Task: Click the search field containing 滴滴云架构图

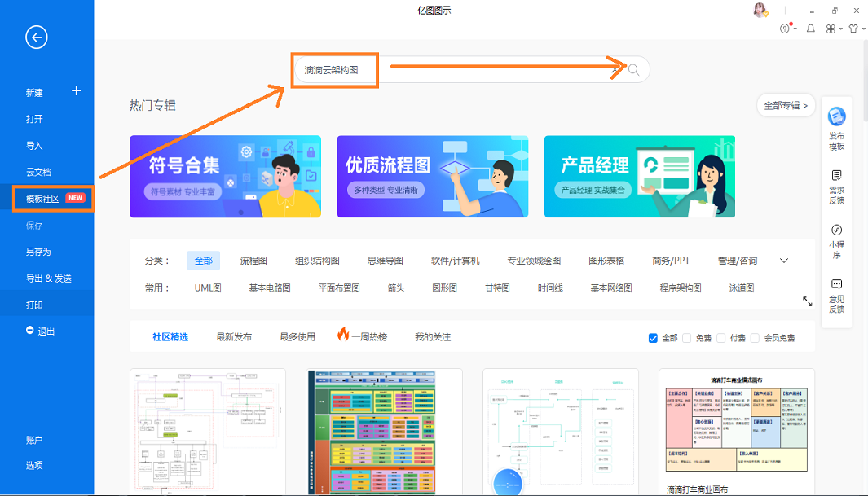Action: pos(470,70)
